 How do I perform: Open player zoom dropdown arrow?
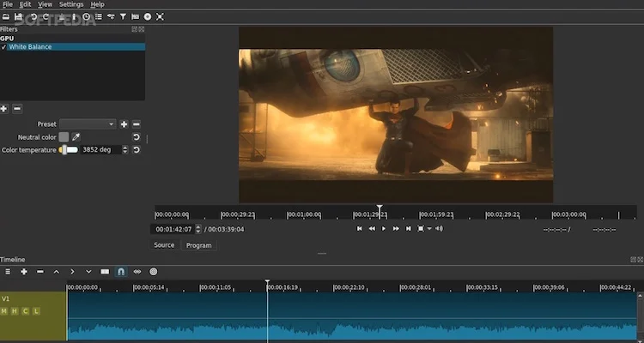click(429, 229)
